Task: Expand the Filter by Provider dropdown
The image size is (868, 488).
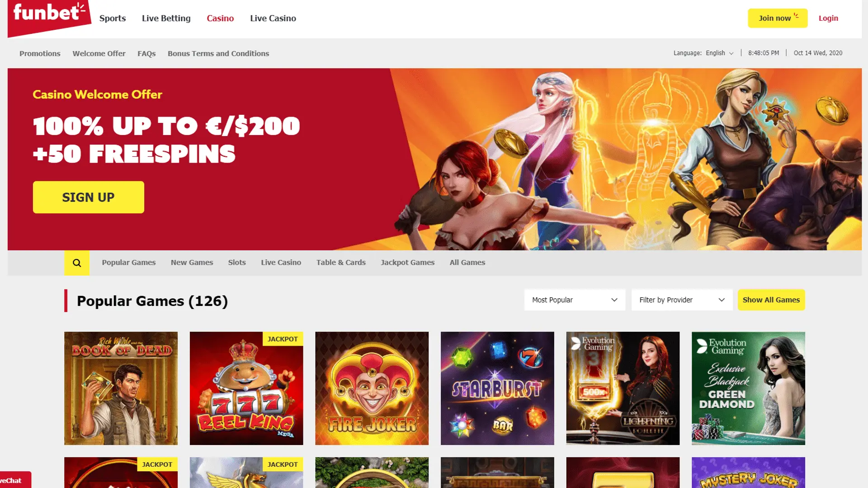Action: 682,300
